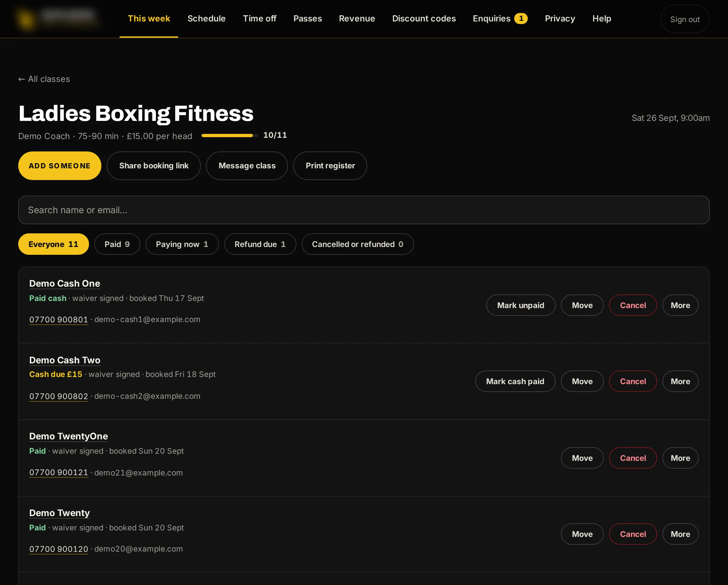This screenshot has width=728, height=585.
Task: Move Demo Cash One's booking
Action: coord(582,305)
